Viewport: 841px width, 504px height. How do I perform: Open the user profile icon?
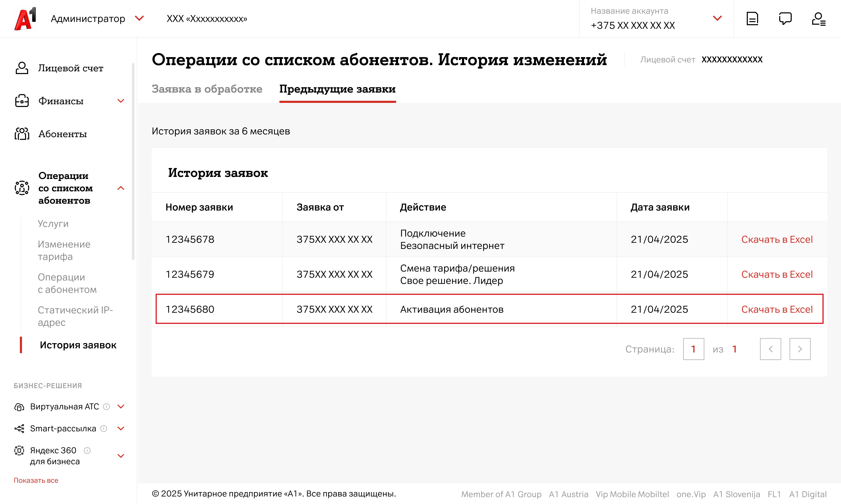(x=818, y=19)
